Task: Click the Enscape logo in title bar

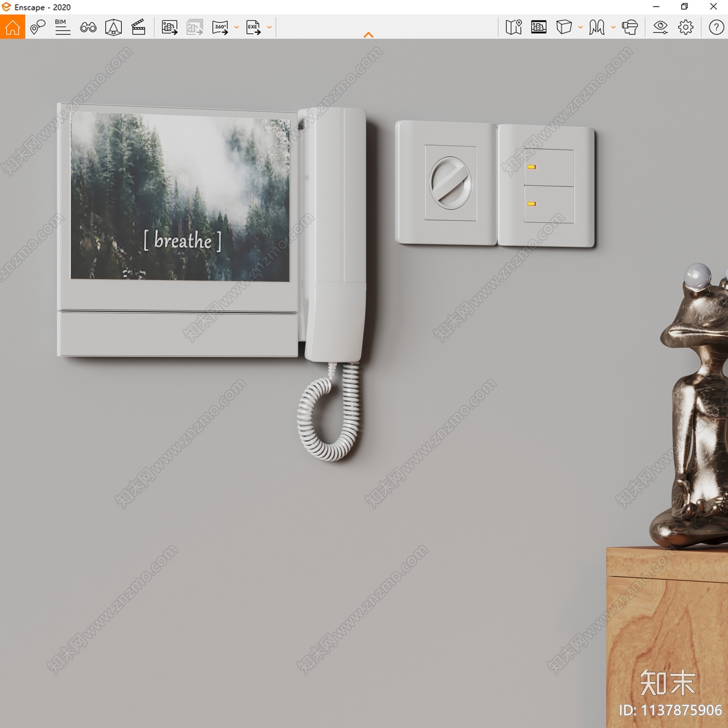Action: 6,7
